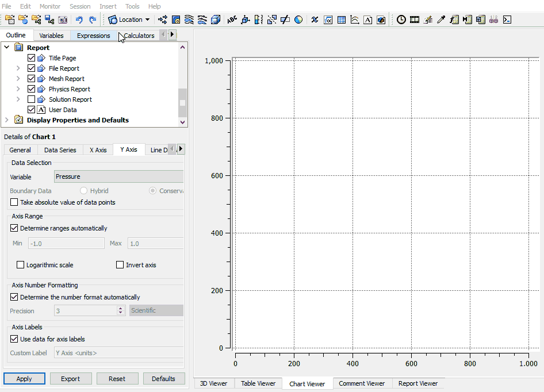Open the Monitor menu

50,6
